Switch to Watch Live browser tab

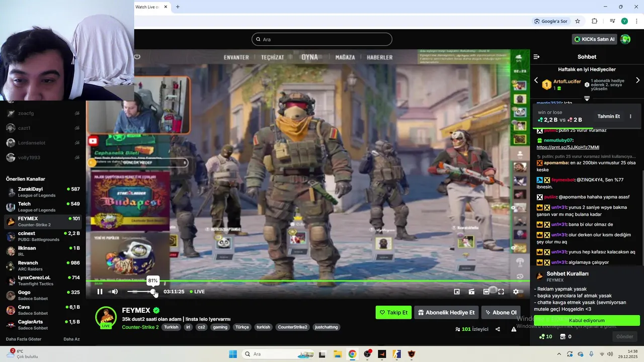148,7
